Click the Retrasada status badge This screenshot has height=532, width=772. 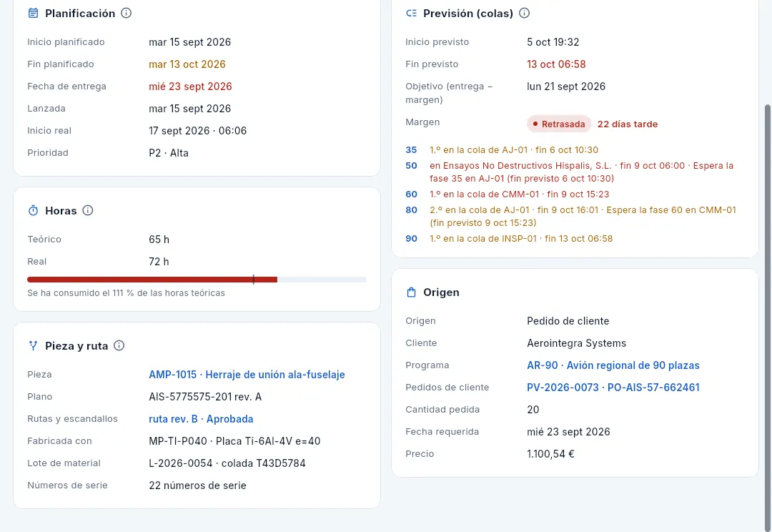(x=559, y=124)
